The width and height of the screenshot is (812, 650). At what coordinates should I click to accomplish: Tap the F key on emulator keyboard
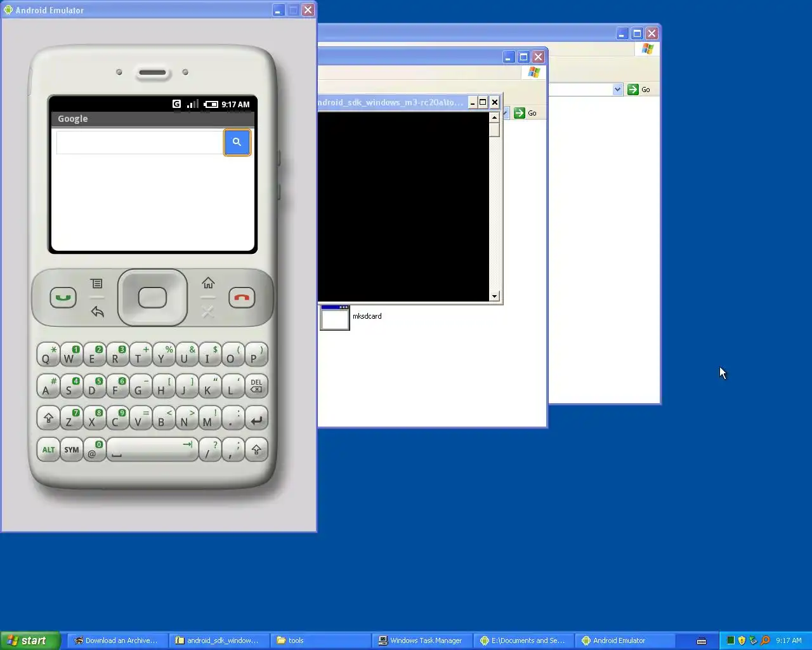click(117, 386)
